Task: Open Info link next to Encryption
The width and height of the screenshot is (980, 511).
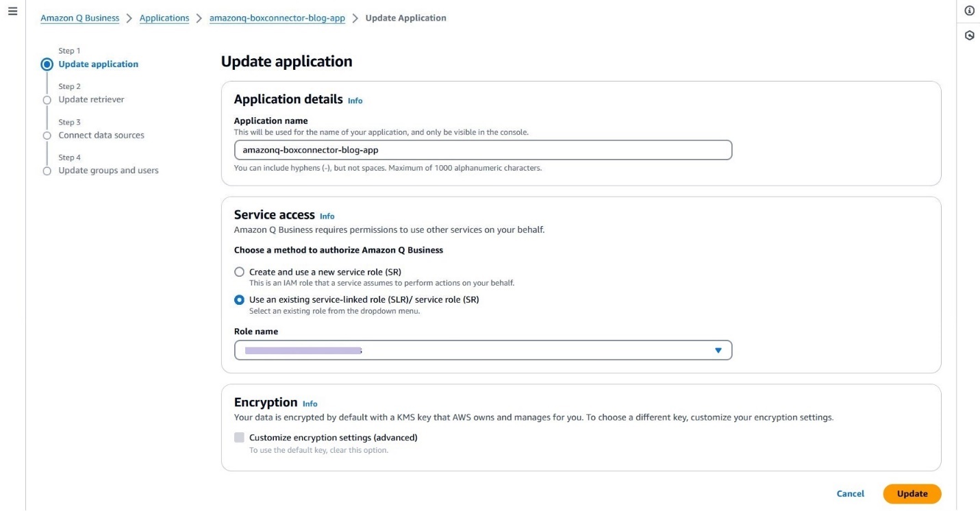Action: [x=310, y=404]
